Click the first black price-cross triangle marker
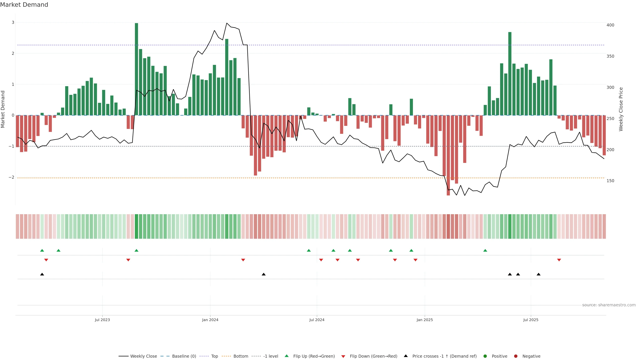The image size is (644, 362). point(42,274)
